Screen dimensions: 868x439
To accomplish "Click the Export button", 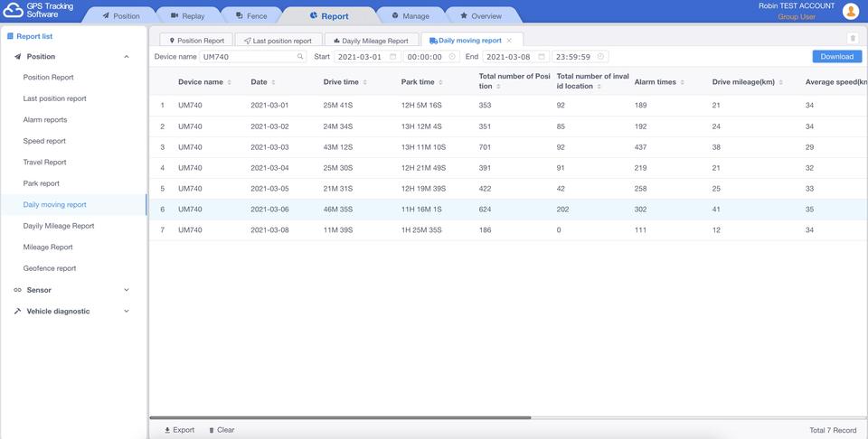I will pos(179,430).
